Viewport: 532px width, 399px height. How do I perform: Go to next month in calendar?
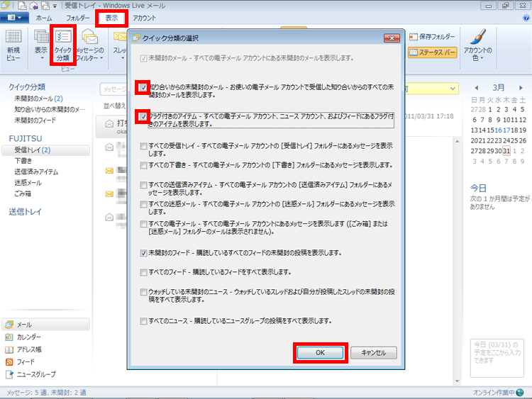[x=521, y=88]
